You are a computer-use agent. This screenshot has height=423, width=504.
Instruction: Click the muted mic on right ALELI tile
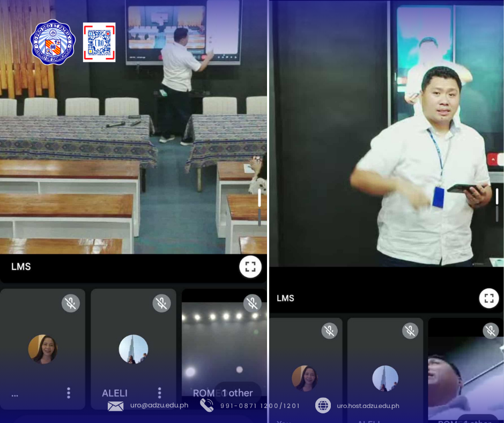pos(410,331)
